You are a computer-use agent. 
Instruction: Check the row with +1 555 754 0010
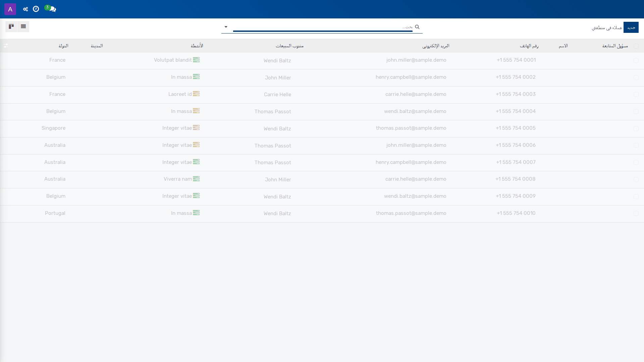(636, 214)
